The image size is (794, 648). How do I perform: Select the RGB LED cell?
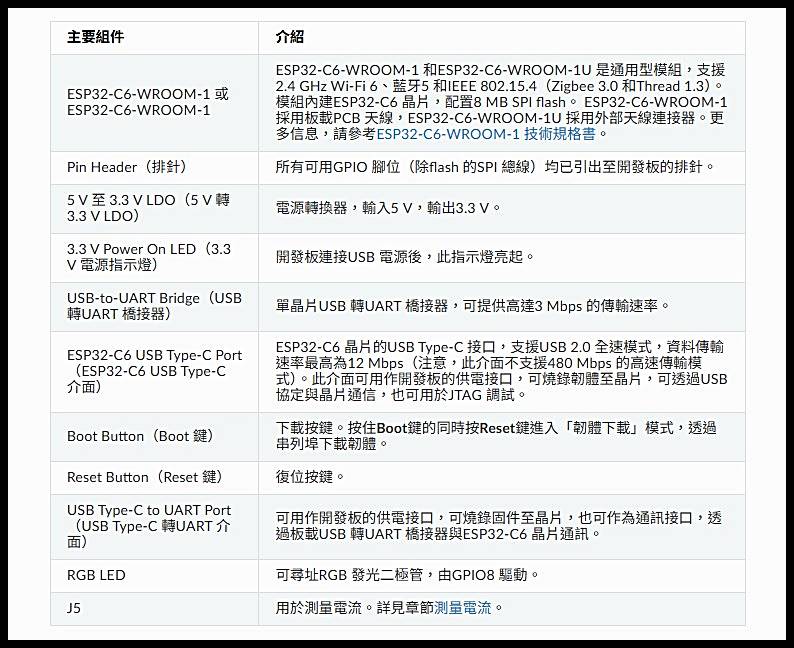pos(154,576)
